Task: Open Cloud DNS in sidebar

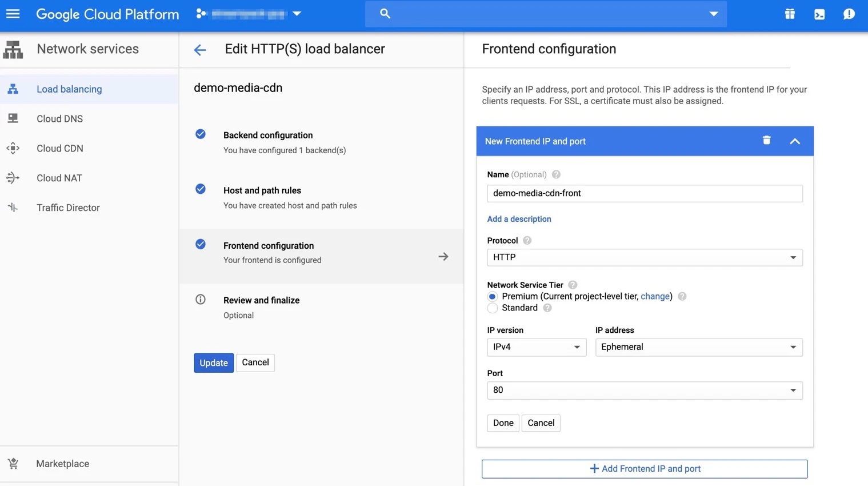Action: click(x=89, y=118)
